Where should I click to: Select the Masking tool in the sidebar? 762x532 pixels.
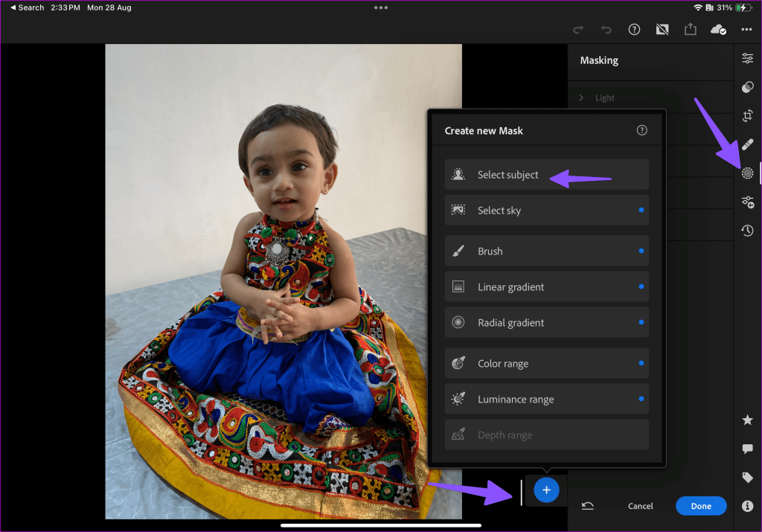[x=747, y=173]
